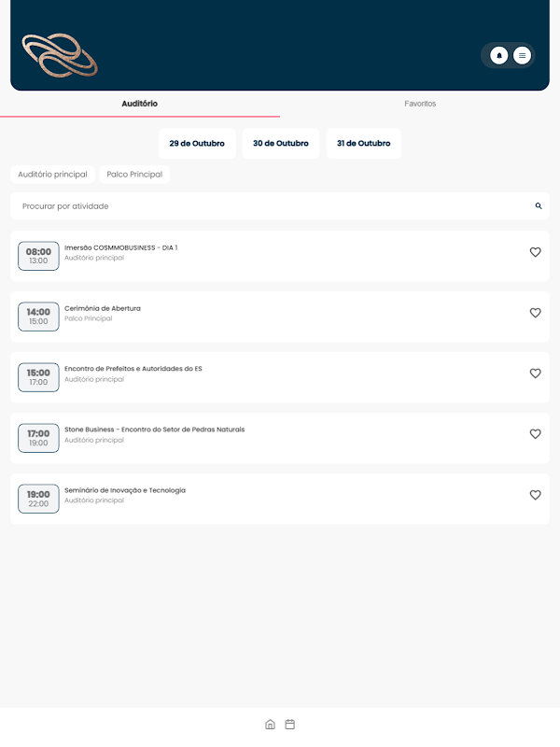The height and width of the screenshot is (747, 560).
Task: Switch to the Favoritos tab
Action: pyautogui.click(x=420, y=104)
